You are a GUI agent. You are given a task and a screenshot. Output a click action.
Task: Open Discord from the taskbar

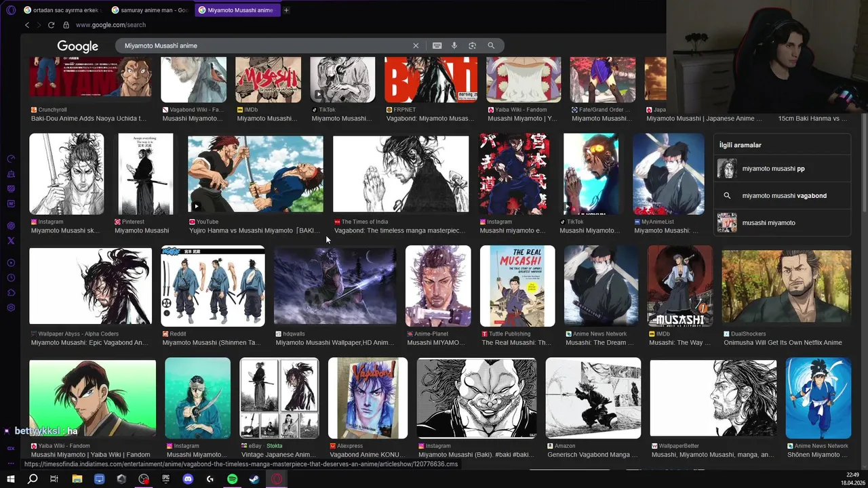pyautogui.click(x=188, y=479)
